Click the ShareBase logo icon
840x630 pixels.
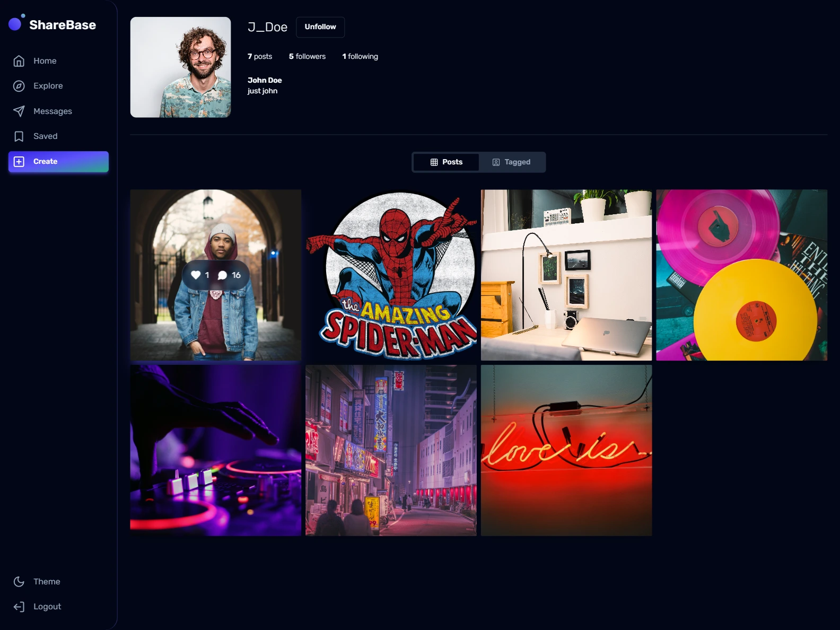pos(16,23)
